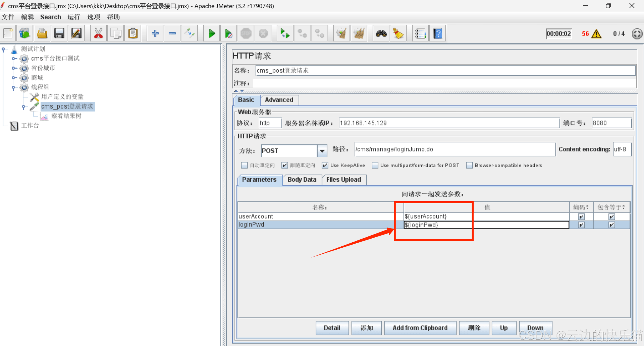This screenshot has width=644, height=346.
Task: Open the POST method dropdown arrow
Action: coord(322,151)
